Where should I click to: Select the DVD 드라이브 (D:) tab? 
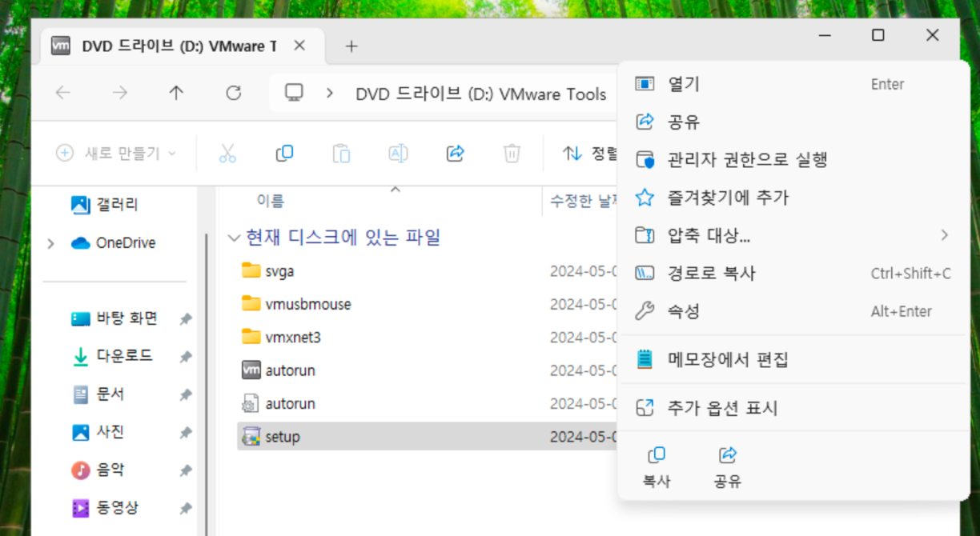178,46
